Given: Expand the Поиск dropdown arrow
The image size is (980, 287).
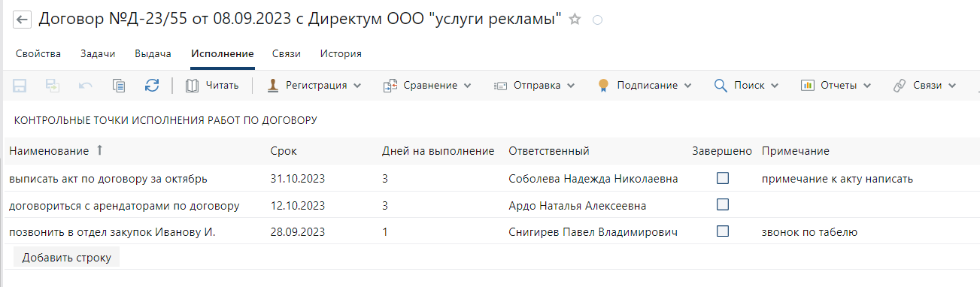Looking at the screenshot, I should tap(775, 86).
